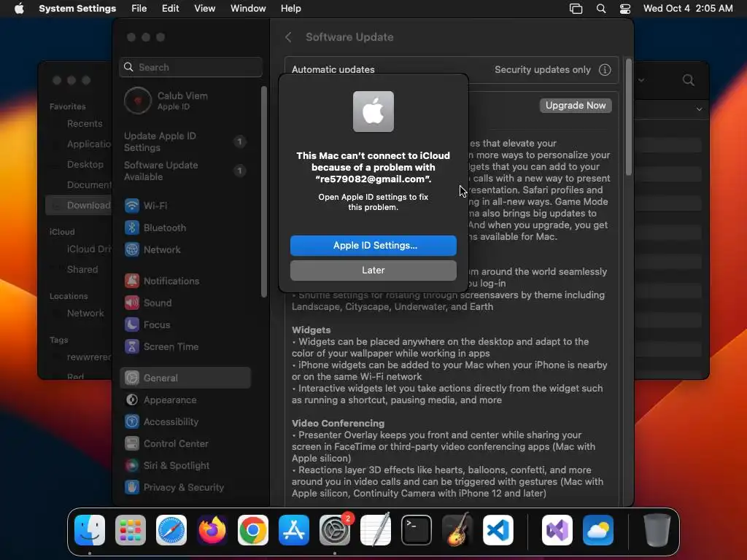747x560 pixels.
Task: Open the Control Center settings icon
Action: [132, 444]
